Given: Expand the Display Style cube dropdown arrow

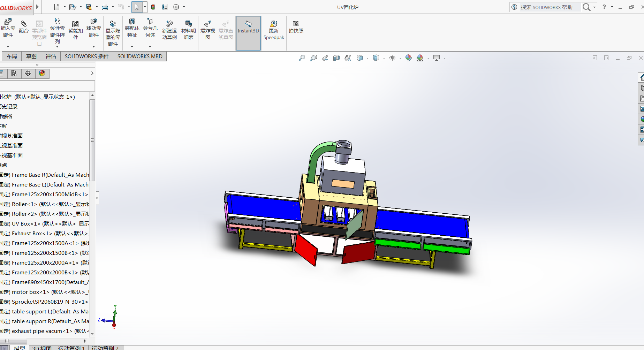Looking at the screenshot, I should [x=384, y=59].
